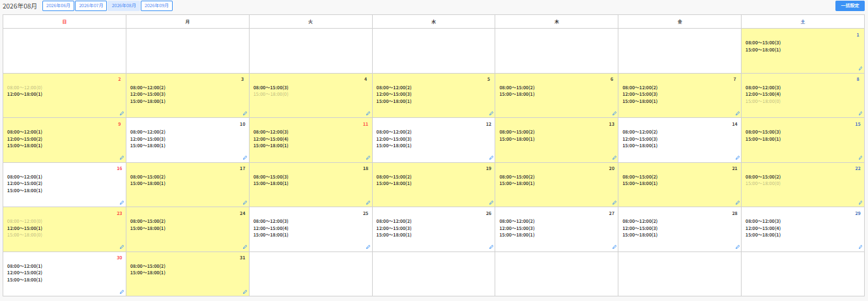Image resolution: width=868 pixels, height=301 pixels.
Task: Click the 日 (Sunday) column header
Action: [x=65, y=21]
